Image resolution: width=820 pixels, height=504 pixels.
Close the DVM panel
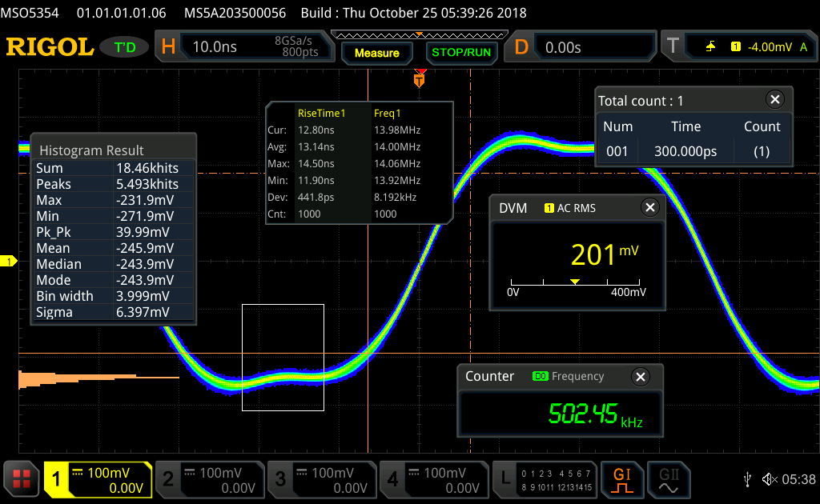[x=649, y=208]
